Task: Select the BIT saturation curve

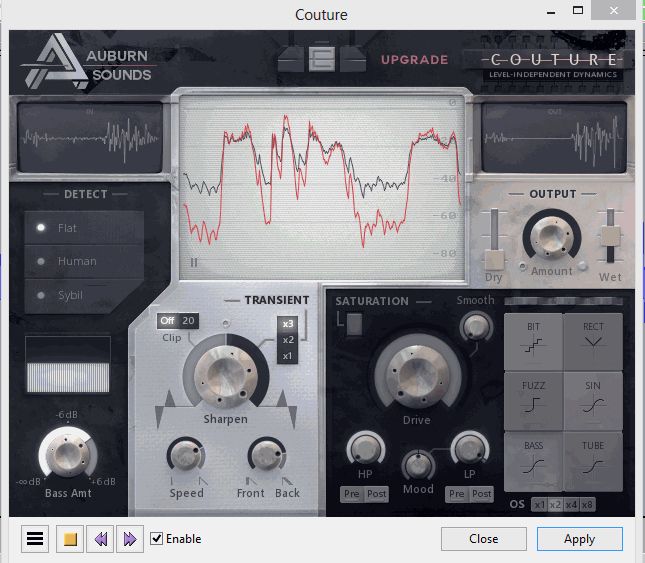Action: tap(534, 342)
